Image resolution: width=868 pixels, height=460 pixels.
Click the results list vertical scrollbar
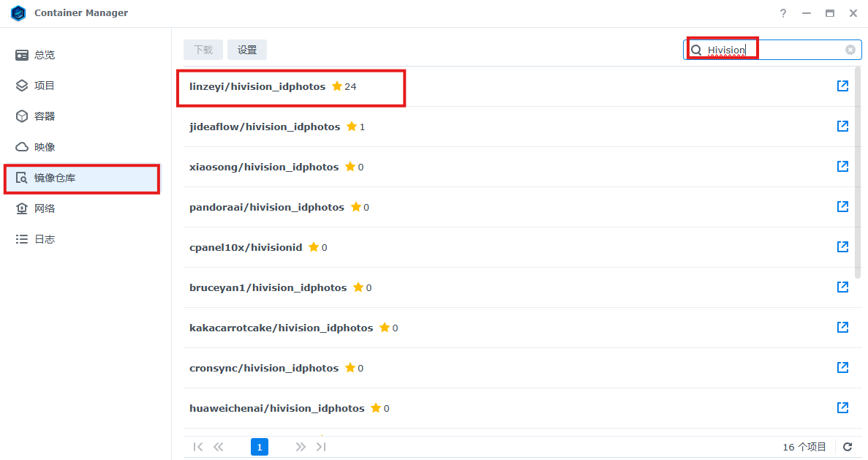tap(857, 176)
